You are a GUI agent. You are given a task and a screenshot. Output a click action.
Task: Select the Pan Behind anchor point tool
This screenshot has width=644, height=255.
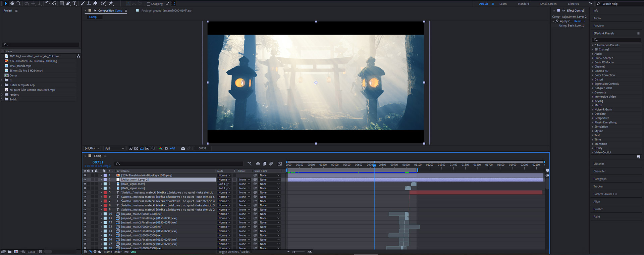point(54,3)
